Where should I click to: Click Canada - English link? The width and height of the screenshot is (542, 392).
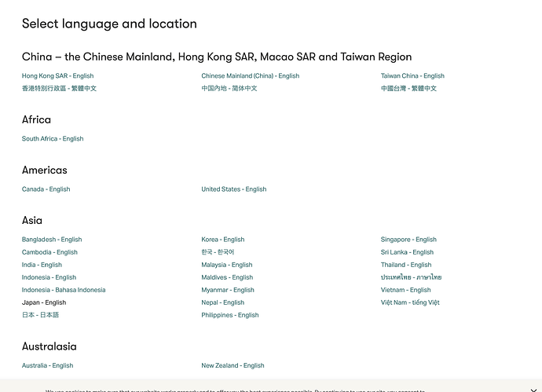click(x=46, y=189)
